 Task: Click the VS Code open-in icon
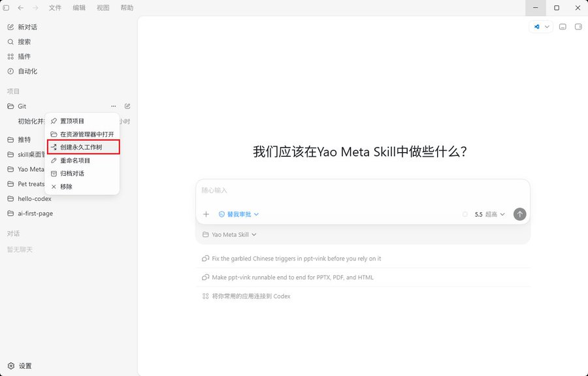coord(536,27)
